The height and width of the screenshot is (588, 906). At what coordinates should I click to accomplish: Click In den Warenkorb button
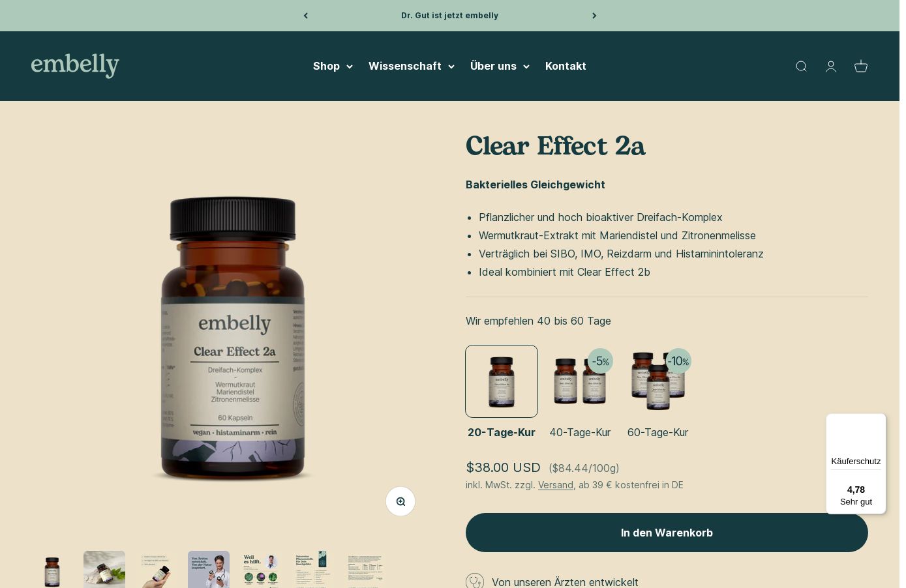pyautogui.click(x=667, y=533)
